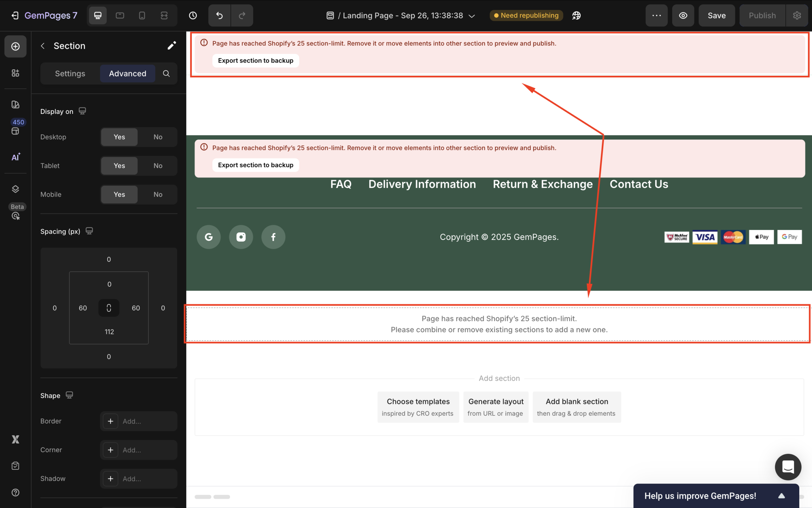Click bottom padding value 112 field
This screenshot has width=812, height=508.
[x=109, y=332]
